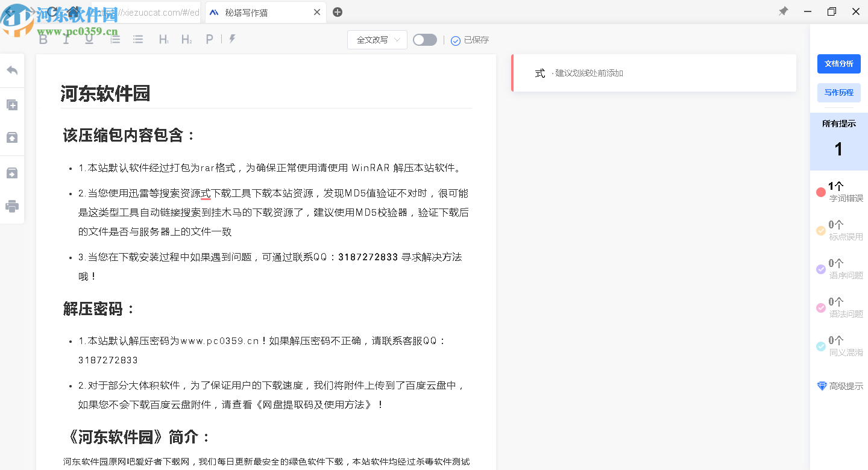Open the 写作历程 panel

coord(838,92)
